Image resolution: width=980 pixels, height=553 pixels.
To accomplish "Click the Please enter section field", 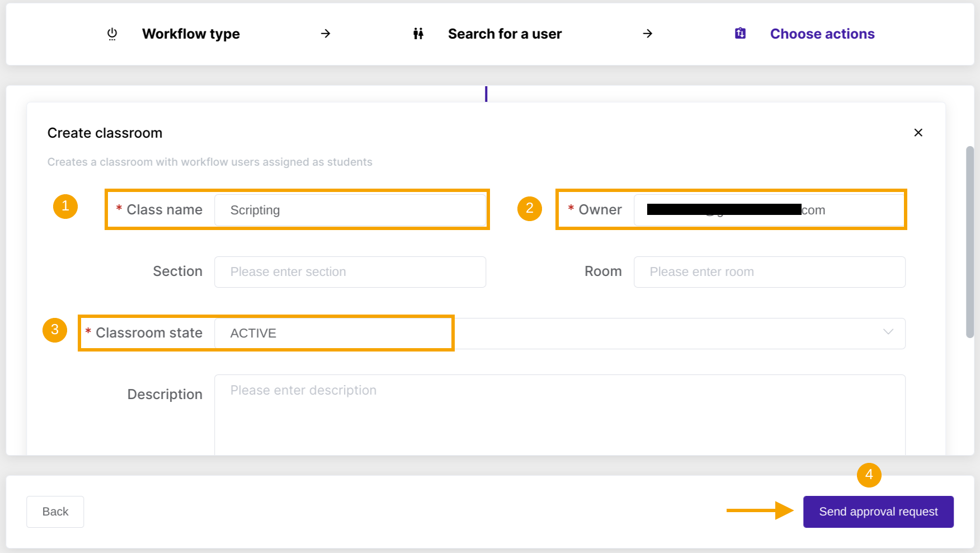I will (350, 271).
